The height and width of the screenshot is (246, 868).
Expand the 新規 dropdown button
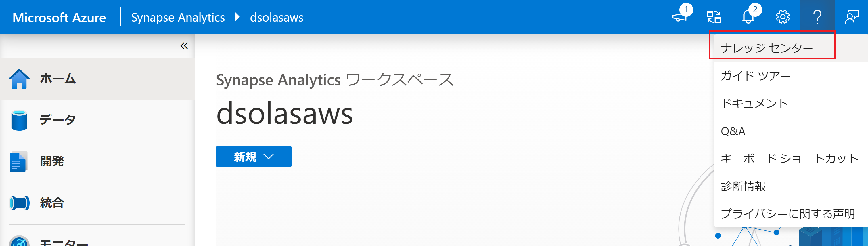click(253, 157)
